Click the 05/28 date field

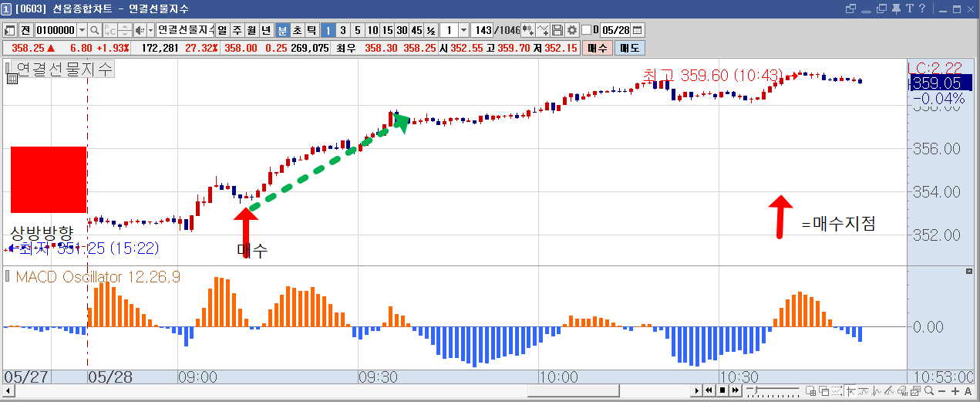pyautogui.click(x=615, y=30)
